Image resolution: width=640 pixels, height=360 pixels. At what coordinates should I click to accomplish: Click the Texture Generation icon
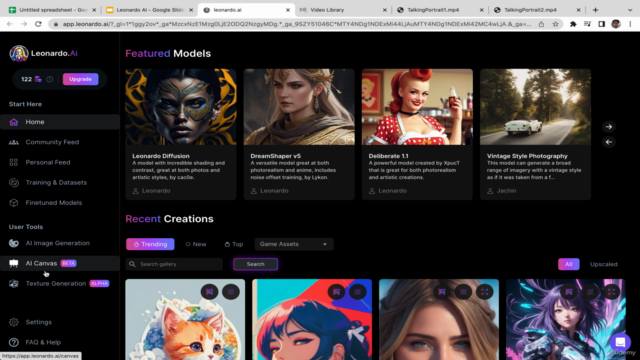point(13,283)
